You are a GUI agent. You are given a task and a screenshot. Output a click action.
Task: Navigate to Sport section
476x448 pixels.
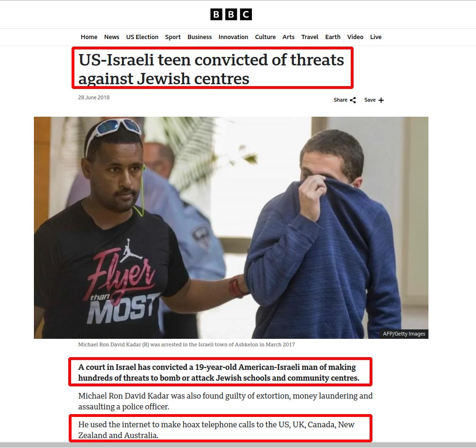(173, 37)
